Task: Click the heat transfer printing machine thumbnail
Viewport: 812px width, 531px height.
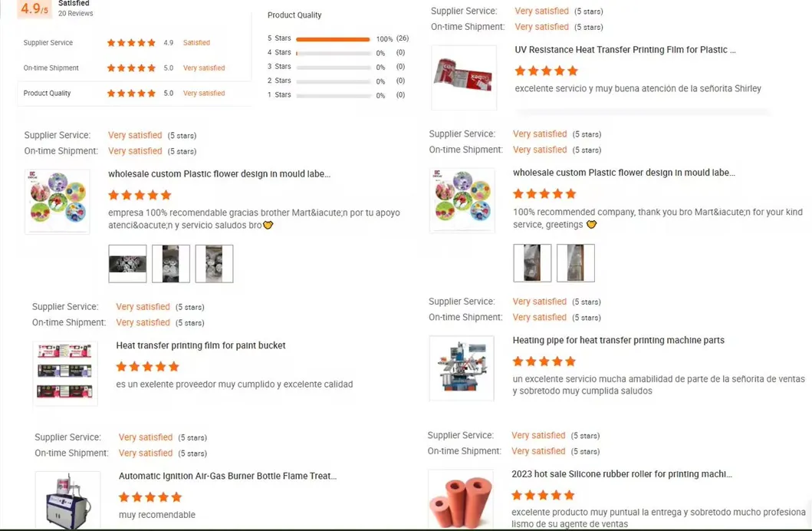Action: (462, 368)
